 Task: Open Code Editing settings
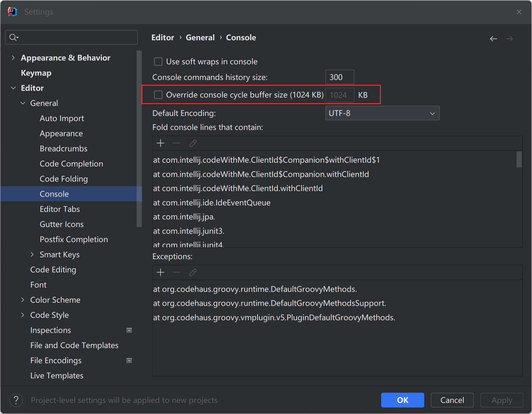[x=53, y=270]
